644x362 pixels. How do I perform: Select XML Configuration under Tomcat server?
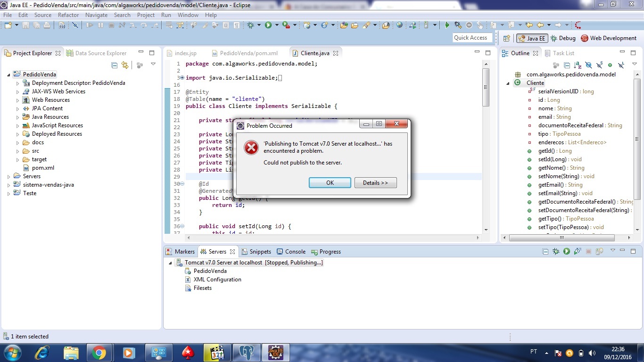pos(217,280)
